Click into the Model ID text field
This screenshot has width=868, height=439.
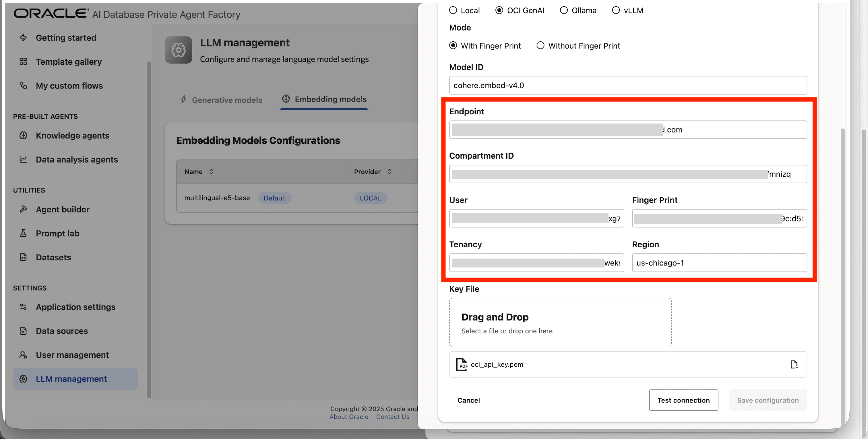tap(627, 85)
